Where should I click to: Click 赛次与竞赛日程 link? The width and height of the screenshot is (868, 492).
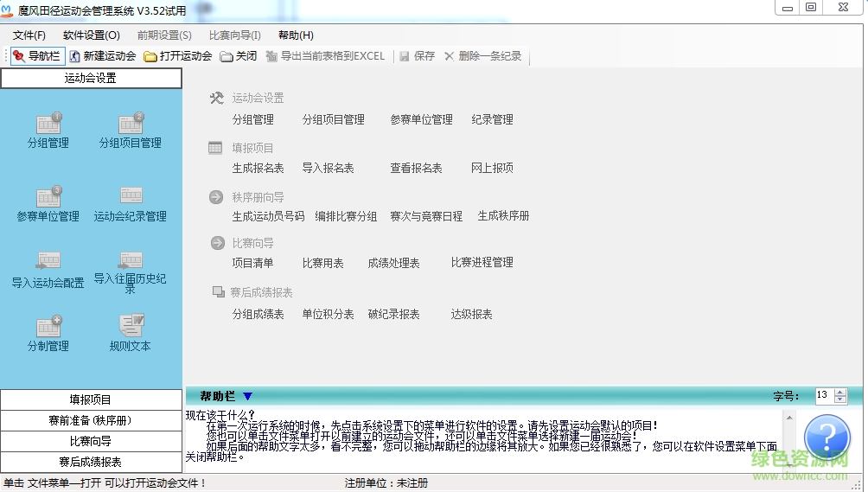click(x=426, y=216)
